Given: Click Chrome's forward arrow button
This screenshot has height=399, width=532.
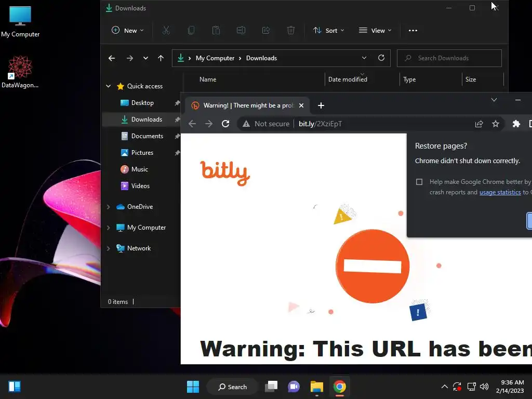Looking at the screenshot, I should pos(209,124).
